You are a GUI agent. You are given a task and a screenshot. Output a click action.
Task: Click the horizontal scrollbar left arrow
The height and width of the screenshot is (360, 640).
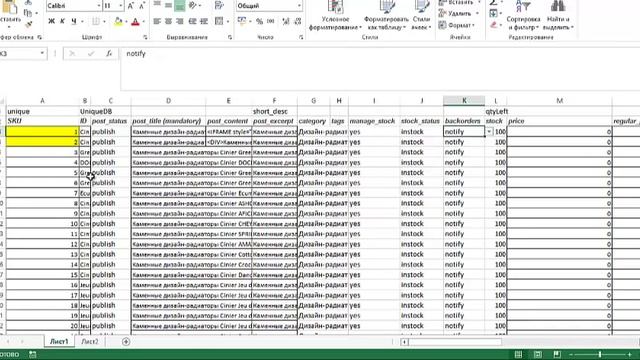404,342
